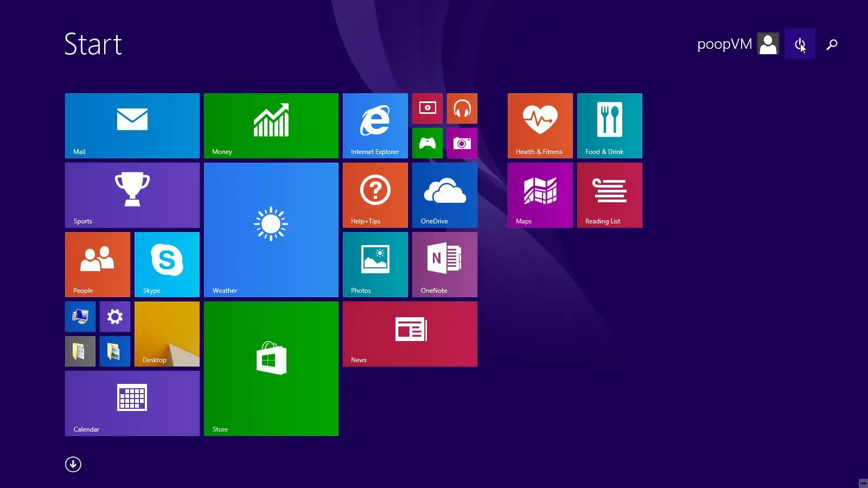Show all apps with down arrow
The width and height of the screenshot is (868, 488).
tap(73, 464)
